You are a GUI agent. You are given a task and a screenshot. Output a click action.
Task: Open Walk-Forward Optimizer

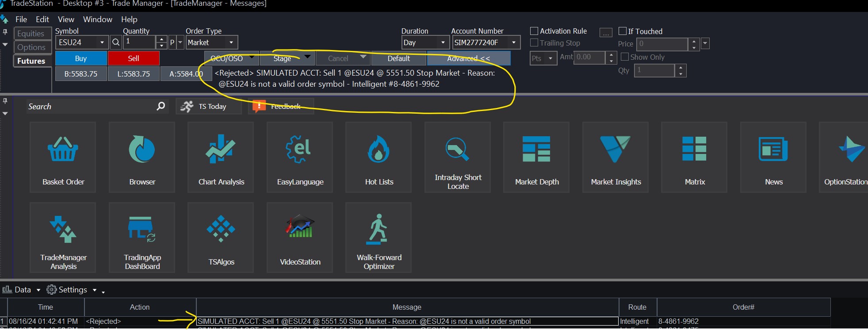[x=379, y=238]
